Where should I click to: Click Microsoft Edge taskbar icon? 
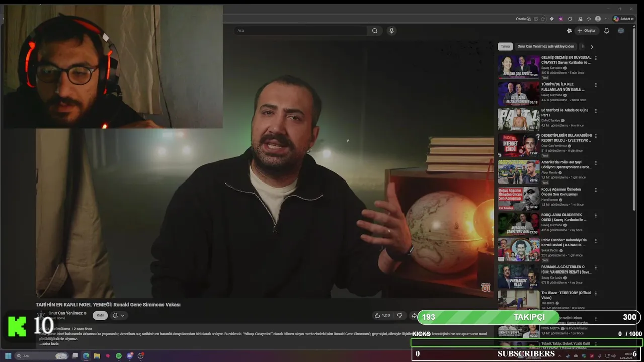86,356
